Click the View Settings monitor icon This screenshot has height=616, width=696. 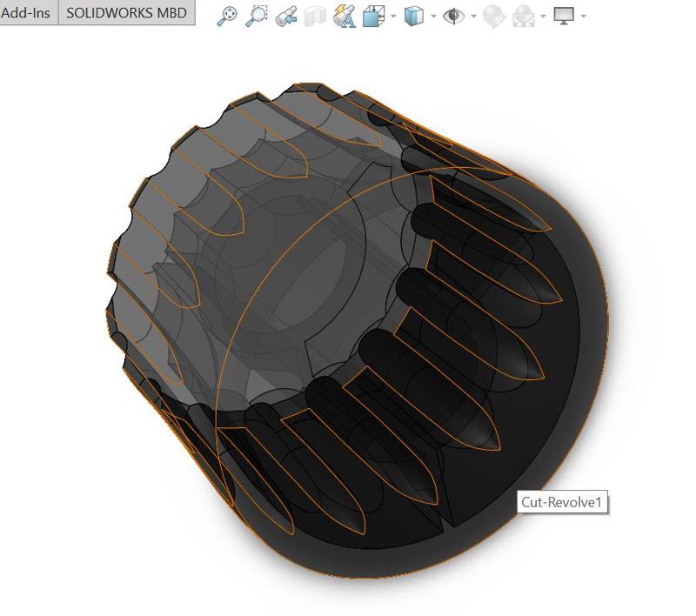click(x=564, y=17)
